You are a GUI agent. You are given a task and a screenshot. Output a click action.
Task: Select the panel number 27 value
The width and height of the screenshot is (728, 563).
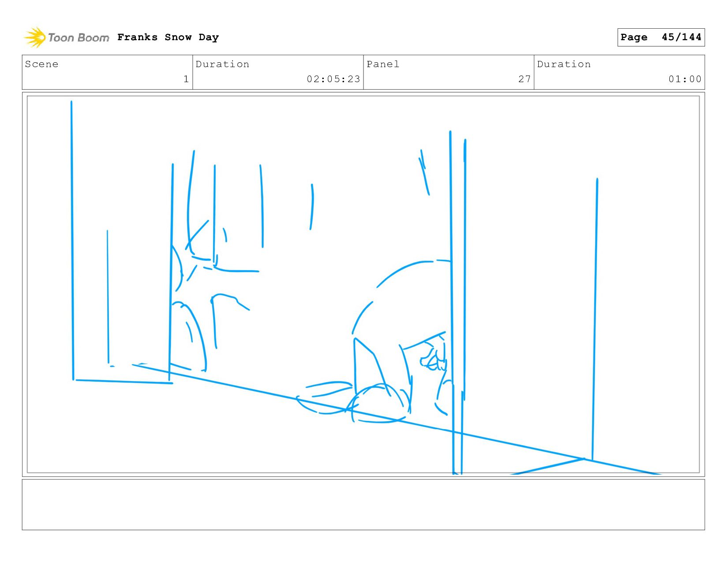click(x=525, y=79)
